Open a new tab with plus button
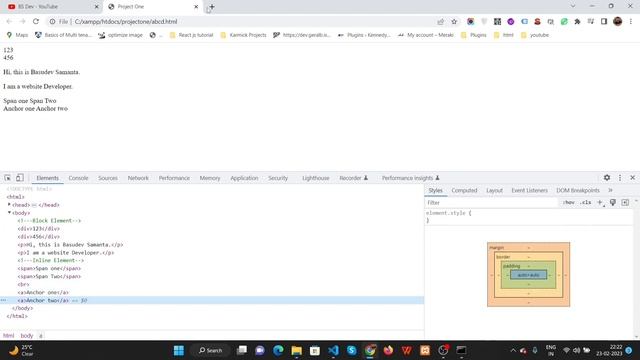This screenshot has width=640, height=360. 211,7
